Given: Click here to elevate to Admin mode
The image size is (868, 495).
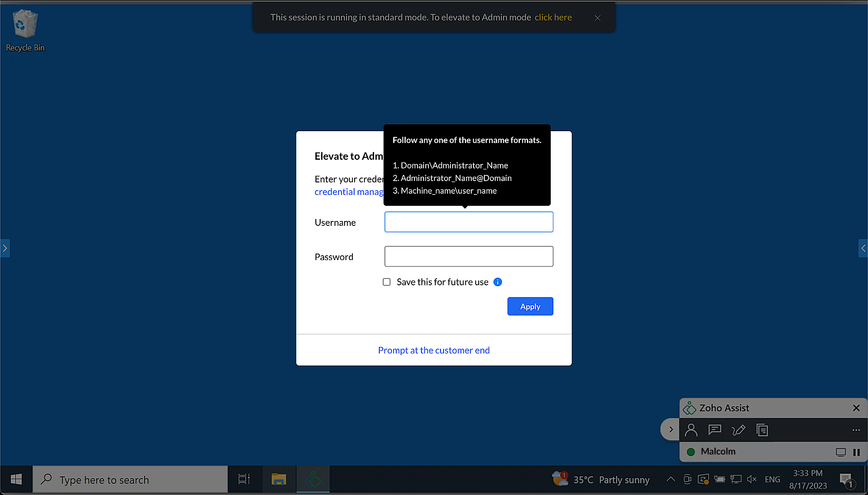Looking at the screenshot, I should click(553, 17).
